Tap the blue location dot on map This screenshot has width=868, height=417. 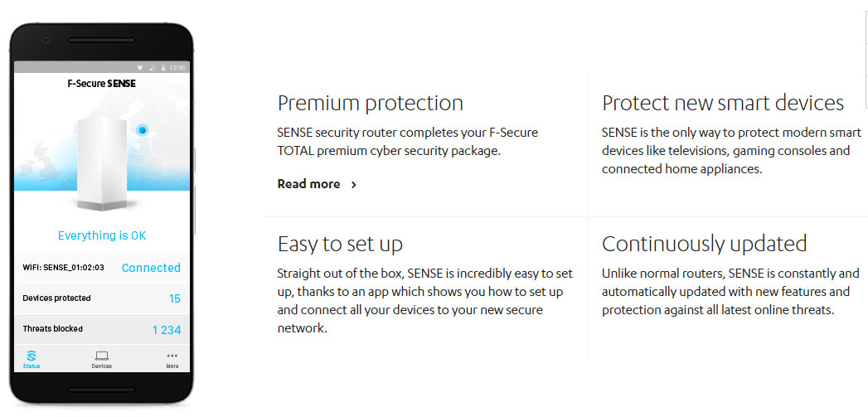pyautogui.click(x=143, y=130)
